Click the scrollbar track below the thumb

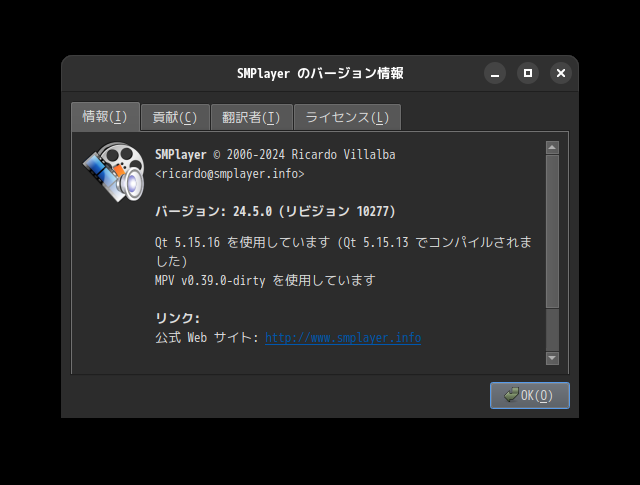[x=552, y=329]
